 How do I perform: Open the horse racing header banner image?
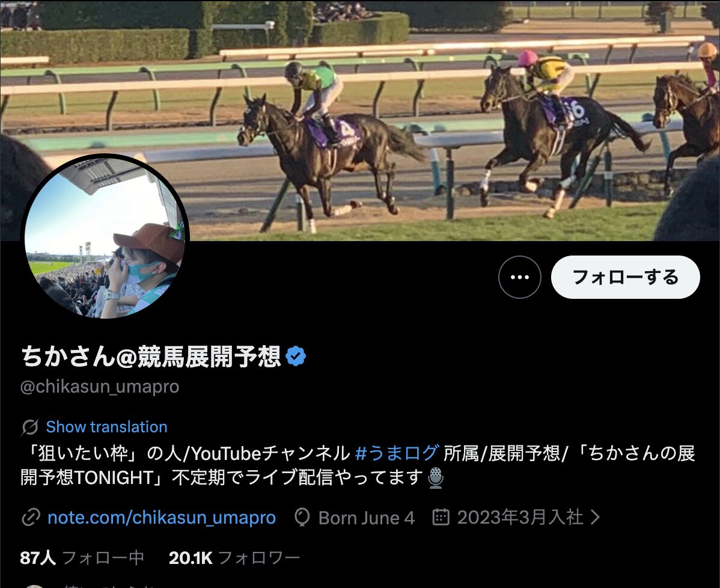360,120
